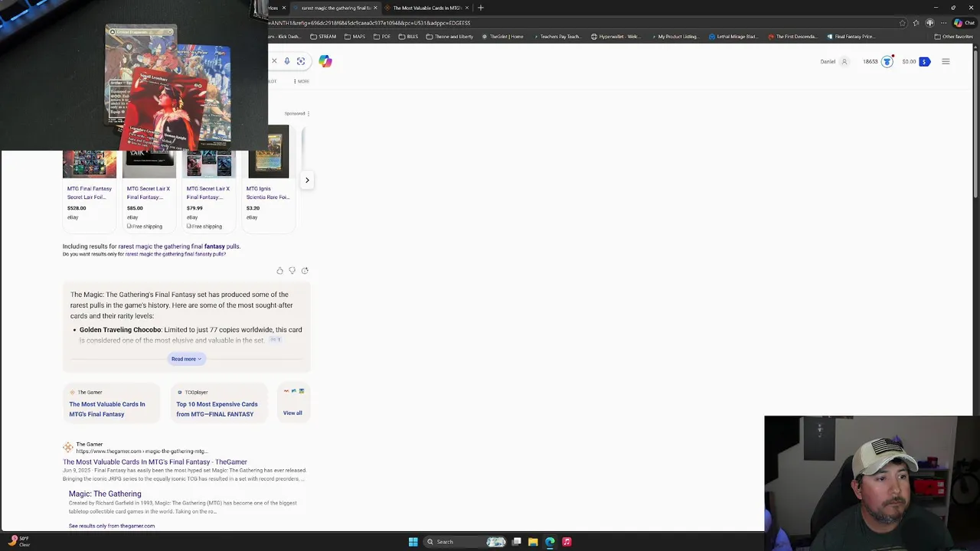Open TCGplayer Top 10 Most Expensive Cards card
Image resolution: width=980 pixels, height=551 pixels.
218,404
